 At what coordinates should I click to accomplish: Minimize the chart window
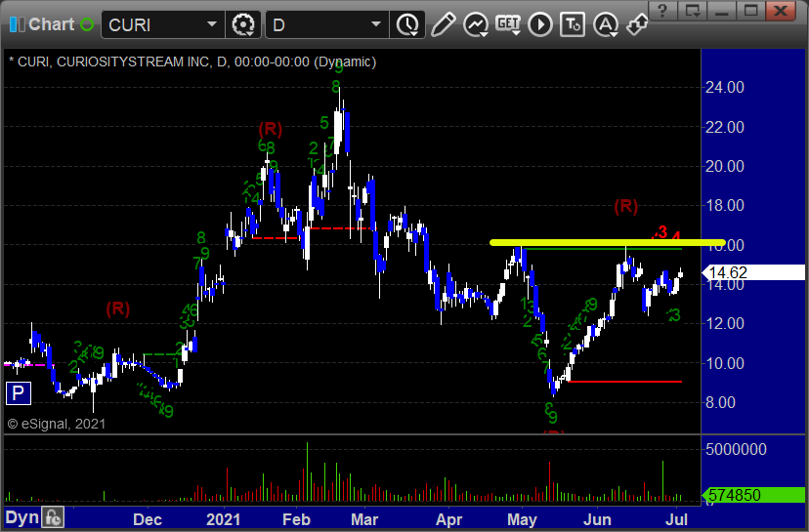point(721,11)
